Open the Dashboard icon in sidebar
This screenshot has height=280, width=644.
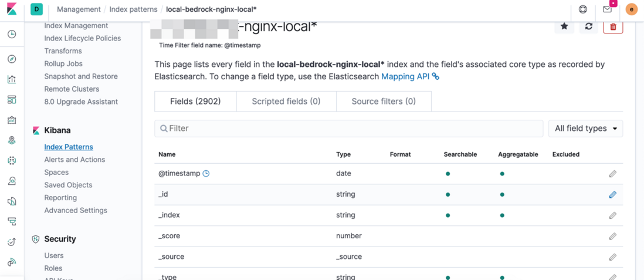(12, 100)
